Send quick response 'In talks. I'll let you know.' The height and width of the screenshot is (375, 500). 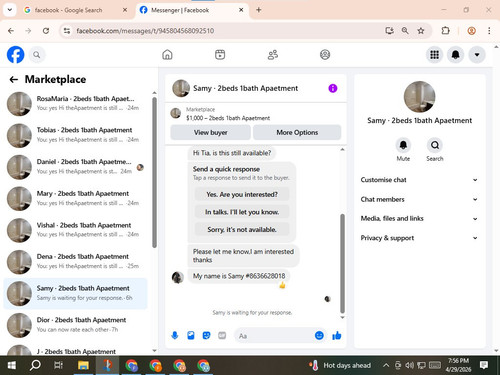coord(242,212)
